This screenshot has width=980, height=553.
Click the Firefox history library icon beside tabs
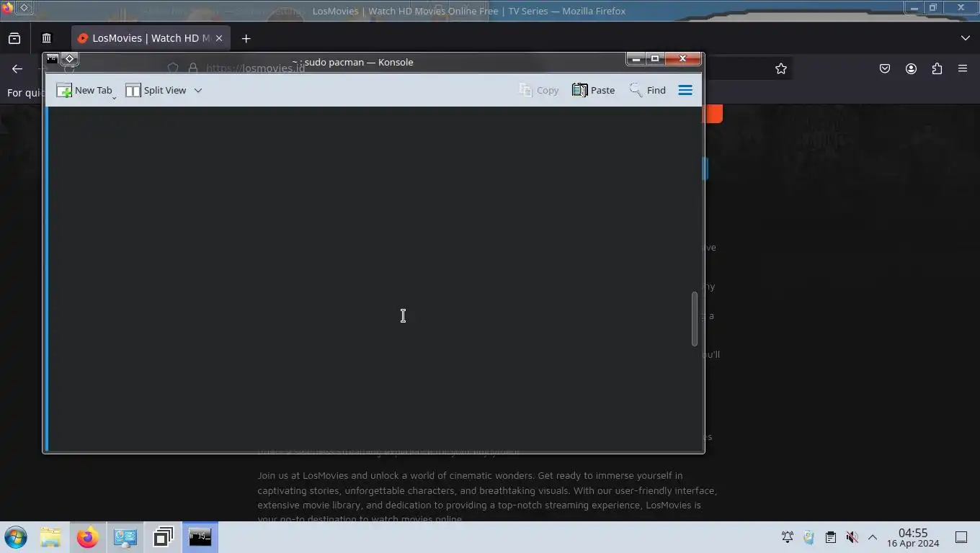[x=47, y=38]
